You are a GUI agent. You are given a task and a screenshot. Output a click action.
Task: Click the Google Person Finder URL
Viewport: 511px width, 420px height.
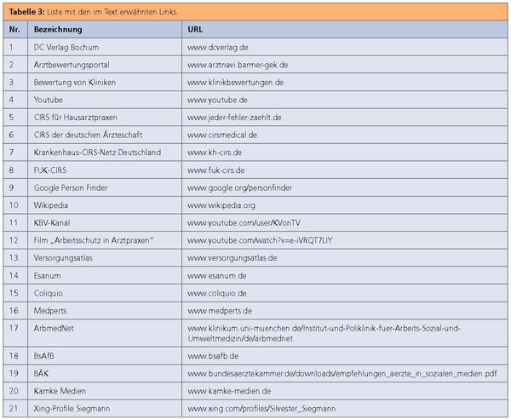(234, 187)
